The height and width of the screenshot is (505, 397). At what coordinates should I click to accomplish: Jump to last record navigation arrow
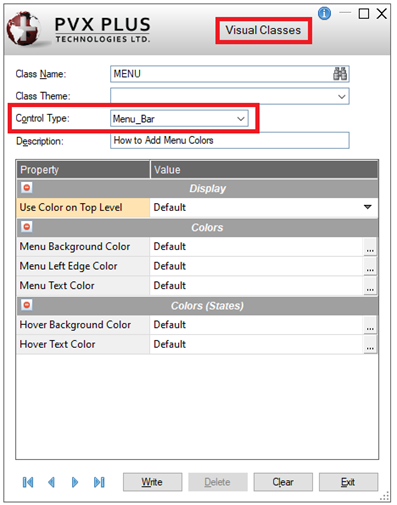(x=99, y=482)
